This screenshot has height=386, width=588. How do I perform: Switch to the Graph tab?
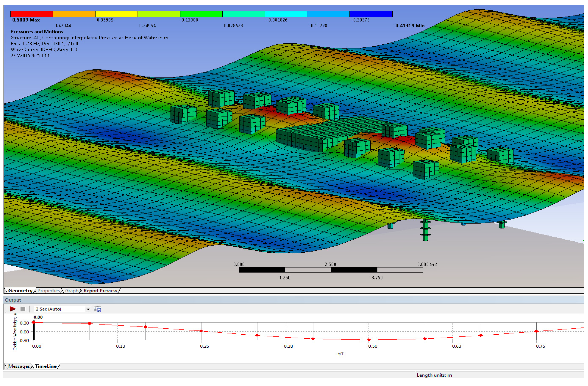[x=72, y=291]
